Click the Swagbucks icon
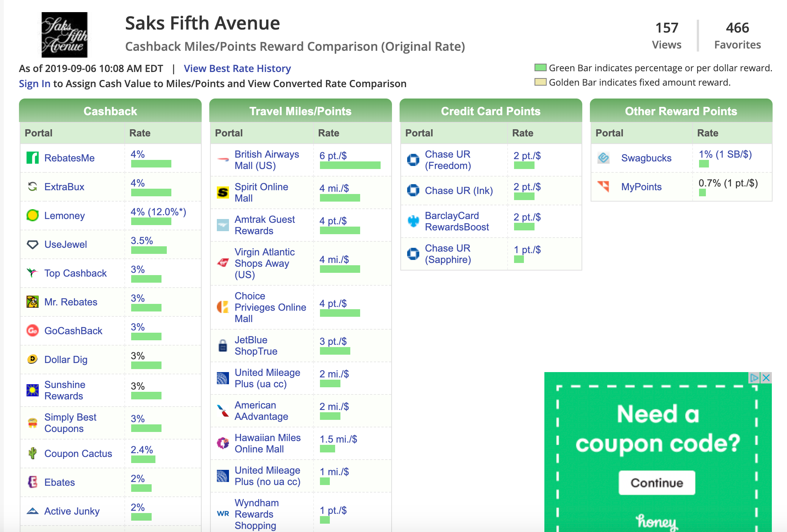This screenshot has width=787, height=532. point(604,158)
